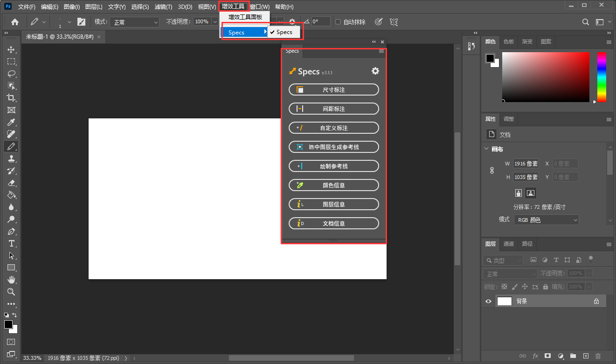Select the Eraser tool
This screenshot has width=616, height=364.
(x=11, y=183)
